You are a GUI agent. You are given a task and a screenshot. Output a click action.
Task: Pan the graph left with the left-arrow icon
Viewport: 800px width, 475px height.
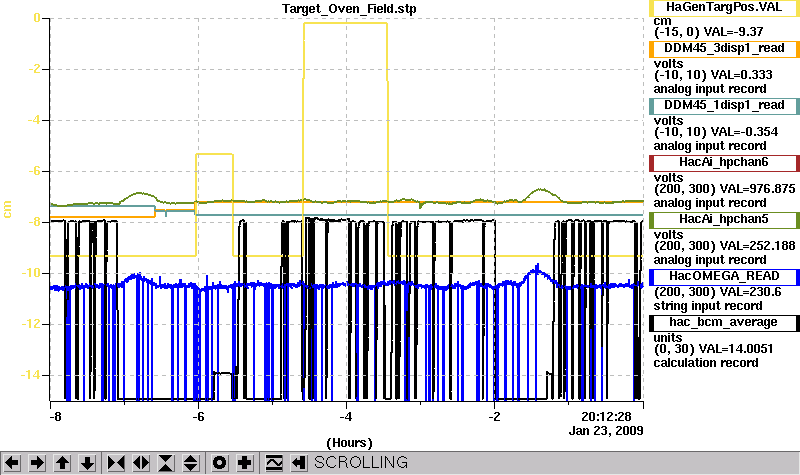(12, 463)
